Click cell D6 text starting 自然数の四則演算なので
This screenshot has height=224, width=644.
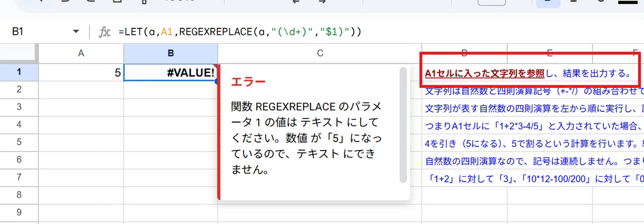coord(533,160)
